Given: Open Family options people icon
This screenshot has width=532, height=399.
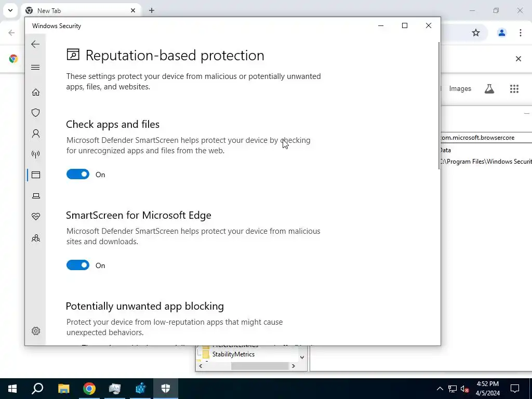Looking at the screenshot, I should point(36,238).
